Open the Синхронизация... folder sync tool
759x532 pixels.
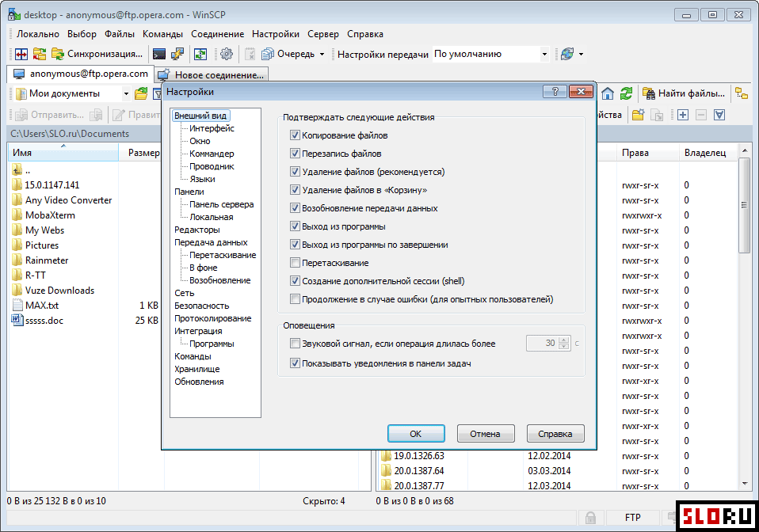97,54
